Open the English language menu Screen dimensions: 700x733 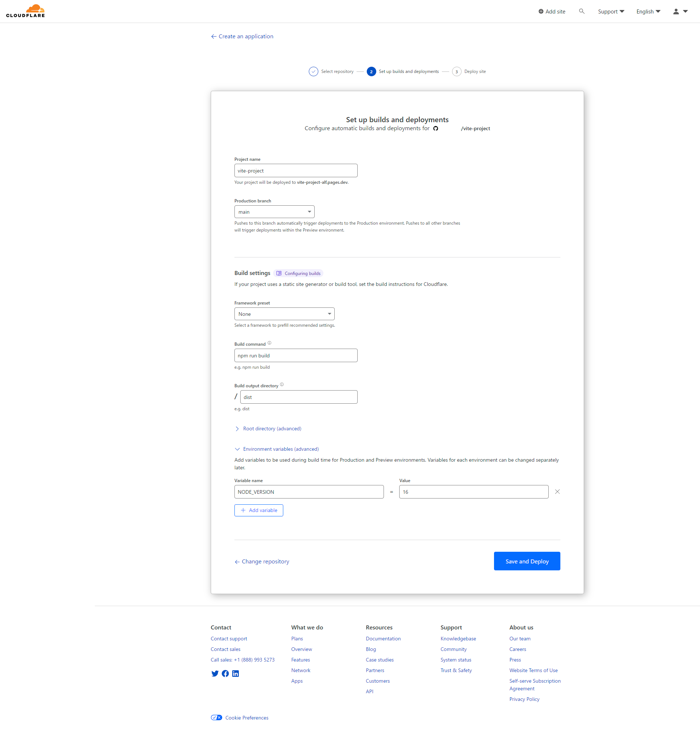click(x=648, y=12)
